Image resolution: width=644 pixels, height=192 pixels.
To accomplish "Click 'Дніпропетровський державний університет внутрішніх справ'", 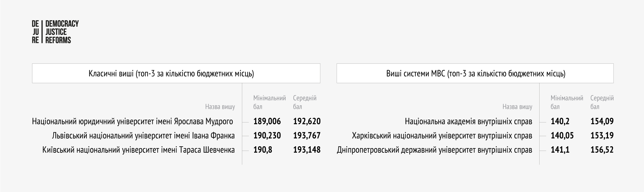I will (434, 150).
